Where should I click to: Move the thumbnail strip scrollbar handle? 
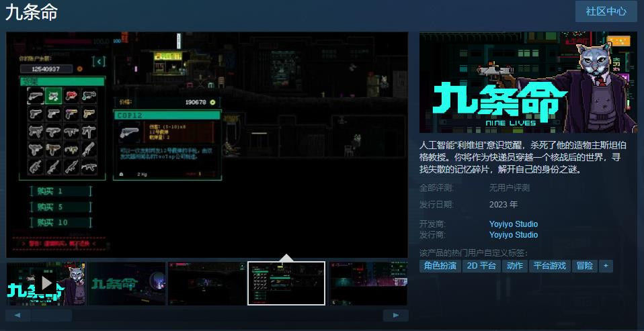tap(51, 316)
